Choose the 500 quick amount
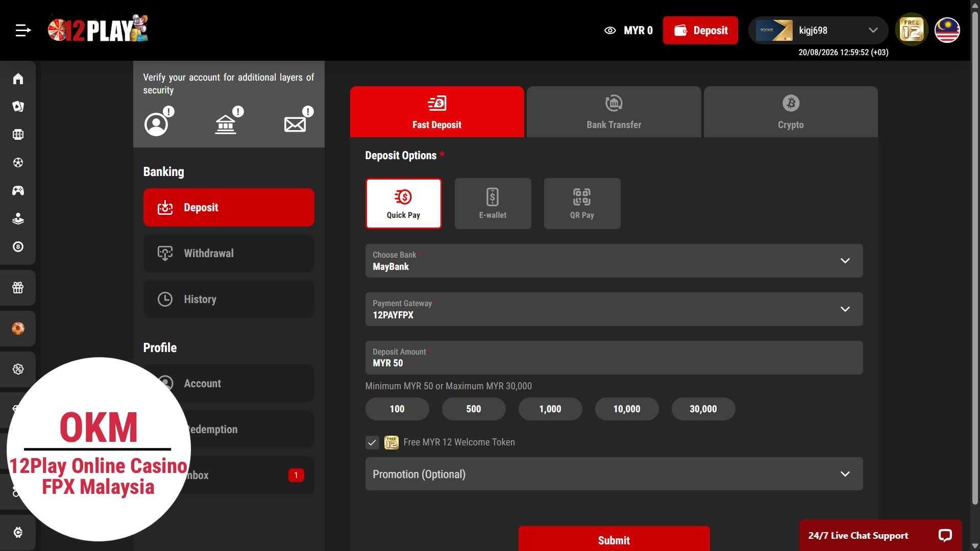The height and width of the screenshot is (551, 980). pos(474,409)
